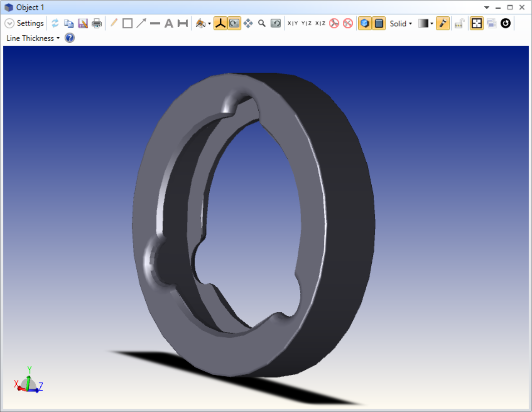Image resolution: width=532 pixels, height=412 pixels.
Task: Switch to the X|Z plane view
Action: 320,23
